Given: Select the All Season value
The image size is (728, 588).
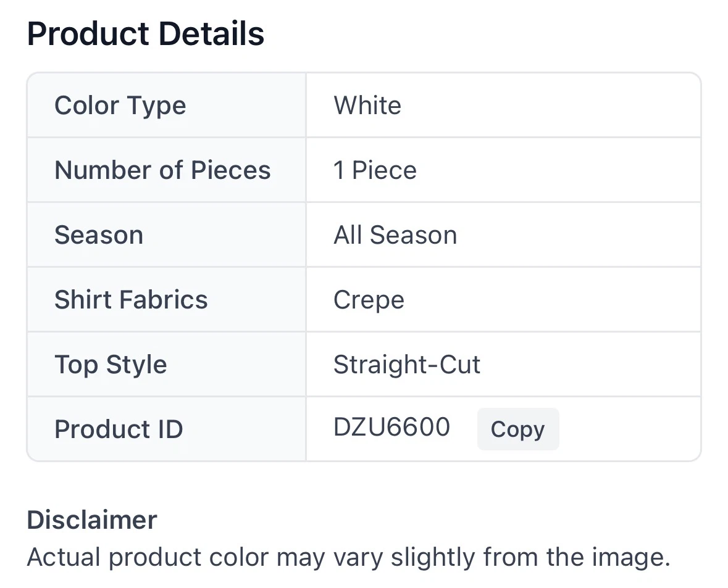Looking at the screenshot, I should coord(395,235).
